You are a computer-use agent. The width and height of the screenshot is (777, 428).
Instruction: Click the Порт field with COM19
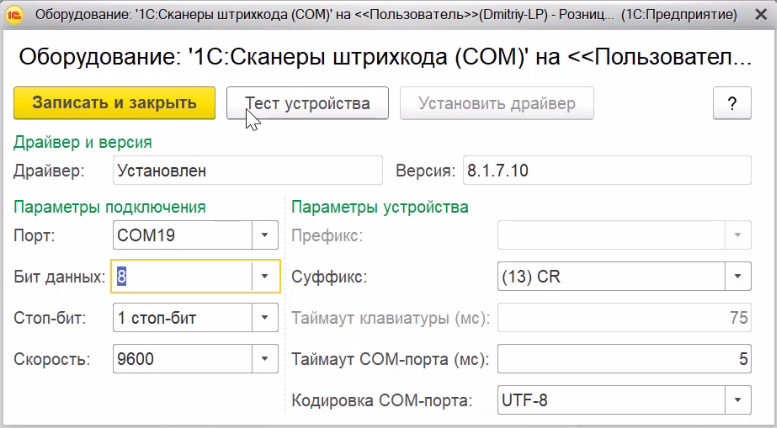pos(182,235)
